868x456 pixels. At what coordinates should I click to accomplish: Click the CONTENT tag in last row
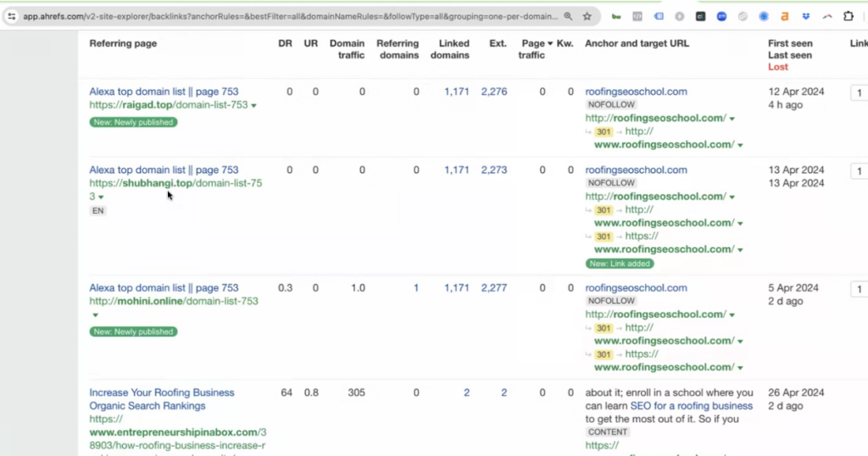tap(607, 432)
